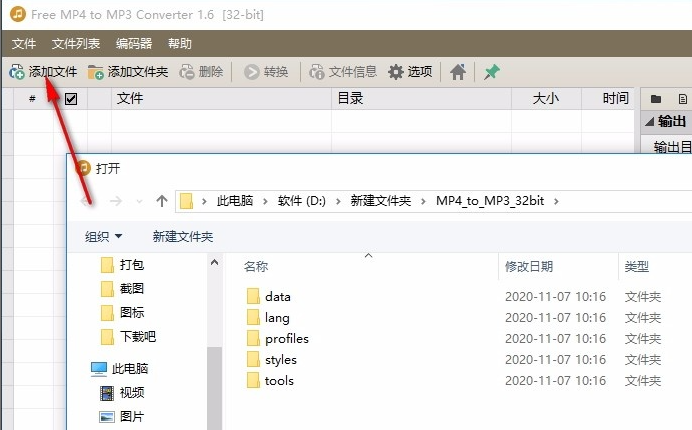Click 软件 (D:) in the address breadcrumb
Viewport: 692px width, 430px height.
point(302,201)
